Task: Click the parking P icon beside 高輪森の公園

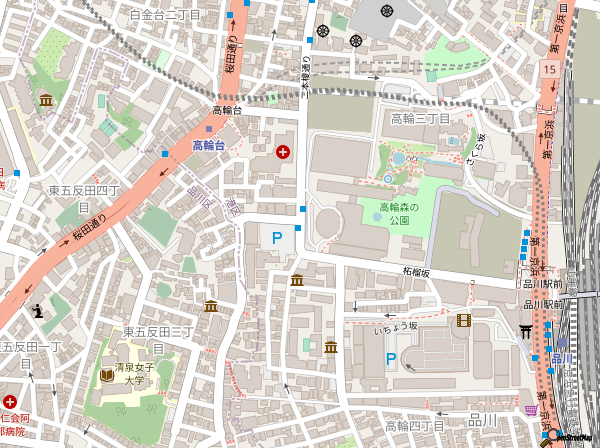Action: point(276,238)
